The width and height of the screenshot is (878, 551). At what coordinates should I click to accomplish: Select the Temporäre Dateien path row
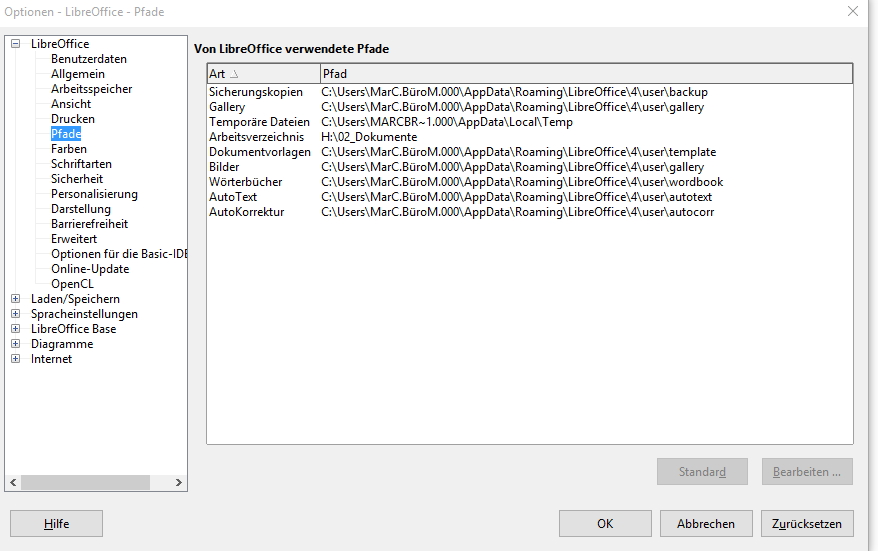click(529, 122)
